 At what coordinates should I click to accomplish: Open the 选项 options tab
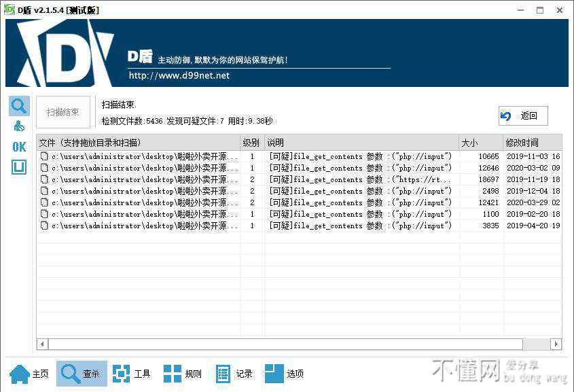coord(285,374)
